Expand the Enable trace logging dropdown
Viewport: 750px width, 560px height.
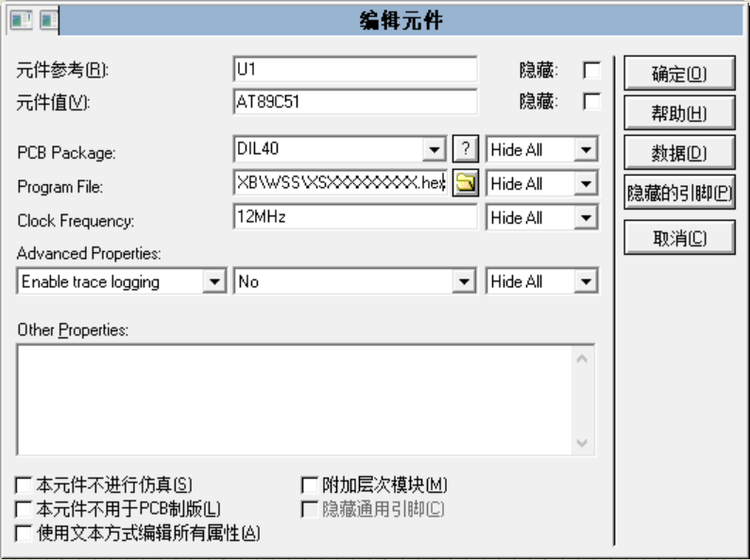(214, 281)
